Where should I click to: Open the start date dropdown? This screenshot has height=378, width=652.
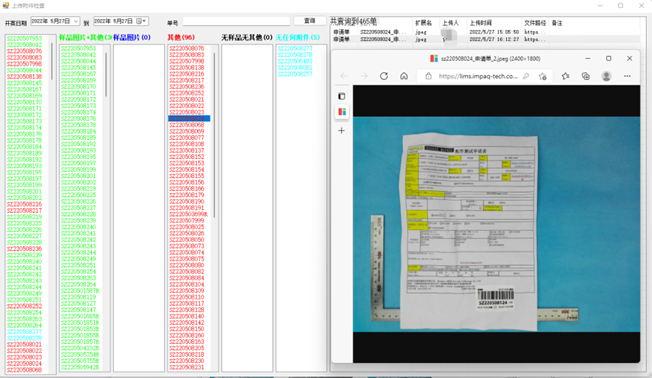(76, 21)
